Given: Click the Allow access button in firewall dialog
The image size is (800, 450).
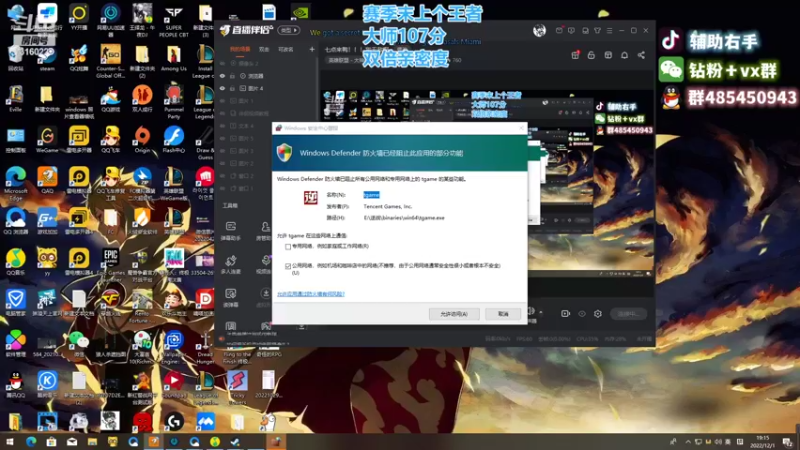Looking at the screenshot, I should (454, 314).
